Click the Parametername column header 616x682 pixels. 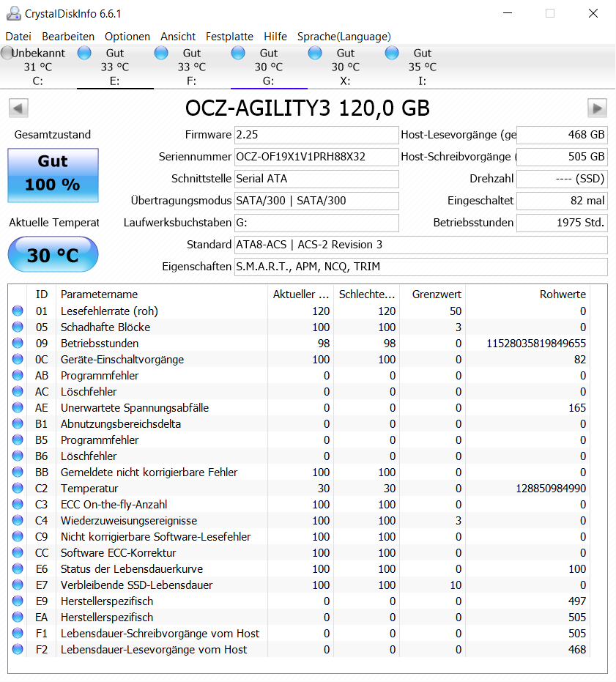(x=161, y=294)
